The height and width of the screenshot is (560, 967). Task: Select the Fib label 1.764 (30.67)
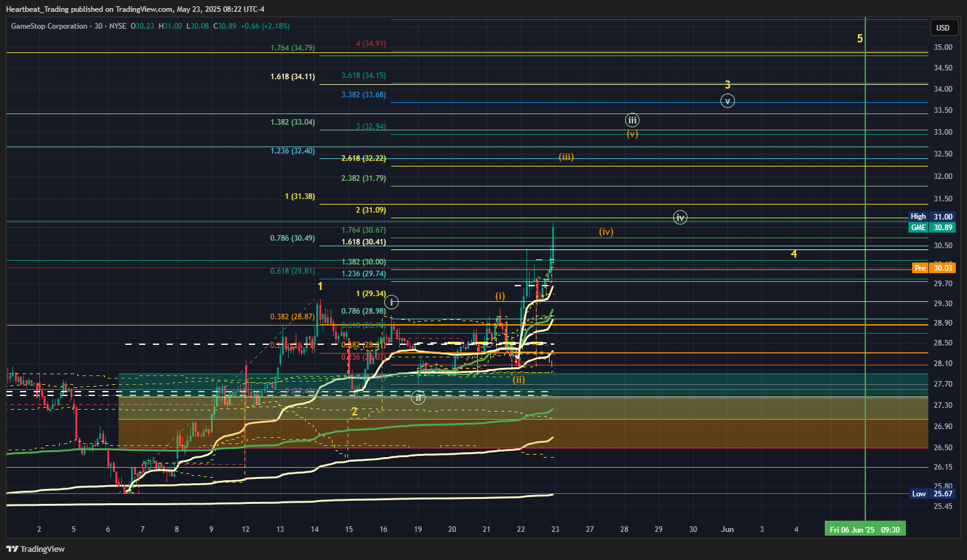(364, 230)
